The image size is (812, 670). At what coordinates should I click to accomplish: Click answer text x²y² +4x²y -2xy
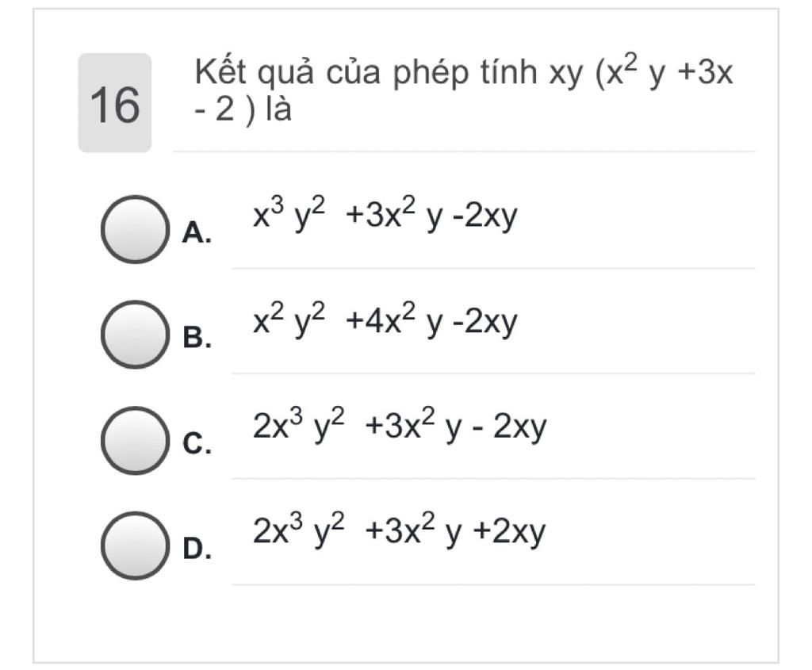(x=385, y=320)
